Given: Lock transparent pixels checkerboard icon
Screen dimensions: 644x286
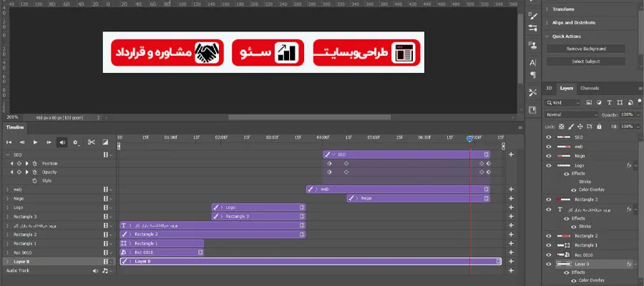Looking at the screenshot, I should pyautogui.click(x=562, y=127).
